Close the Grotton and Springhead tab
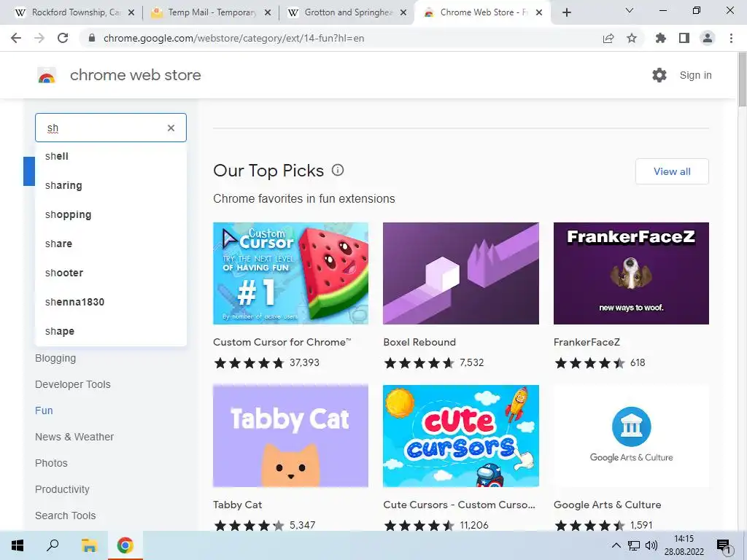Viewport: 747px width, 560px height. (403, 12)
